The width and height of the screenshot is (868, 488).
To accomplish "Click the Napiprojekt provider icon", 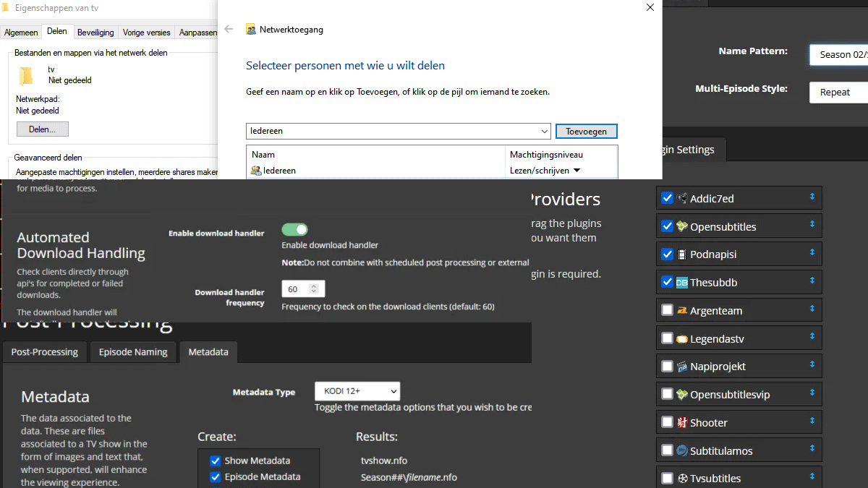I will (x=682, y=367).
